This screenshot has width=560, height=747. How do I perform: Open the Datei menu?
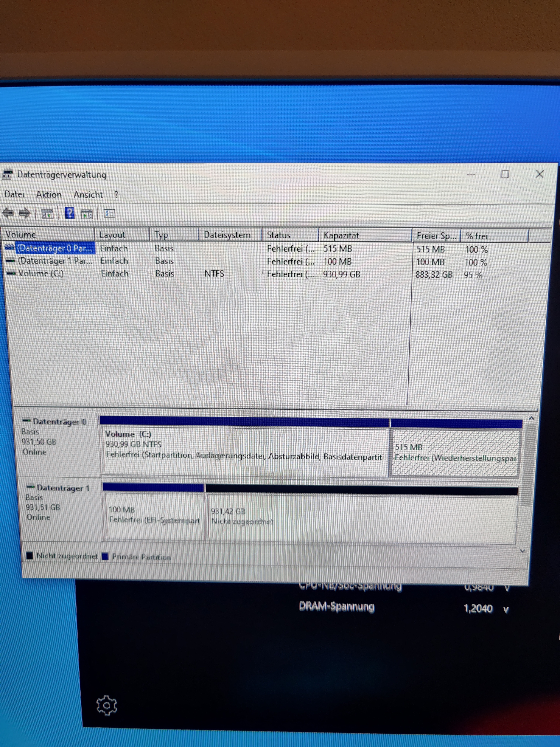(x=14, y=195)
